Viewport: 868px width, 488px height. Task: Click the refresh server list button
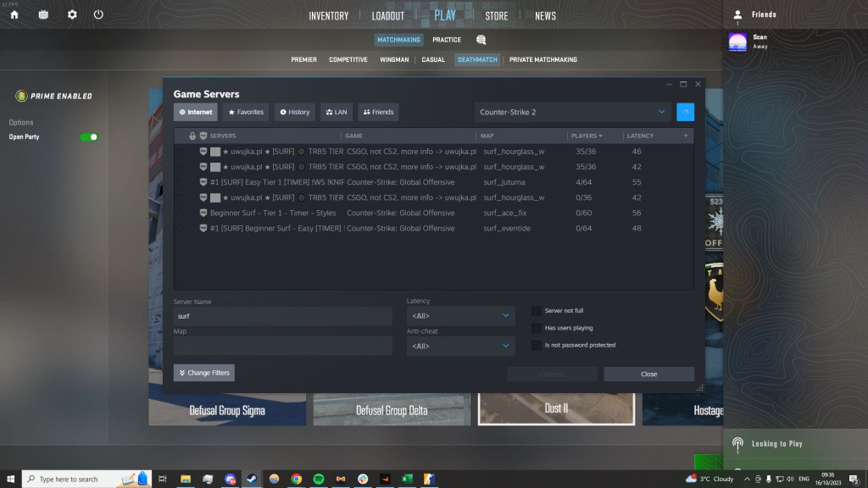pyautogui.click(x=685, y=112)
